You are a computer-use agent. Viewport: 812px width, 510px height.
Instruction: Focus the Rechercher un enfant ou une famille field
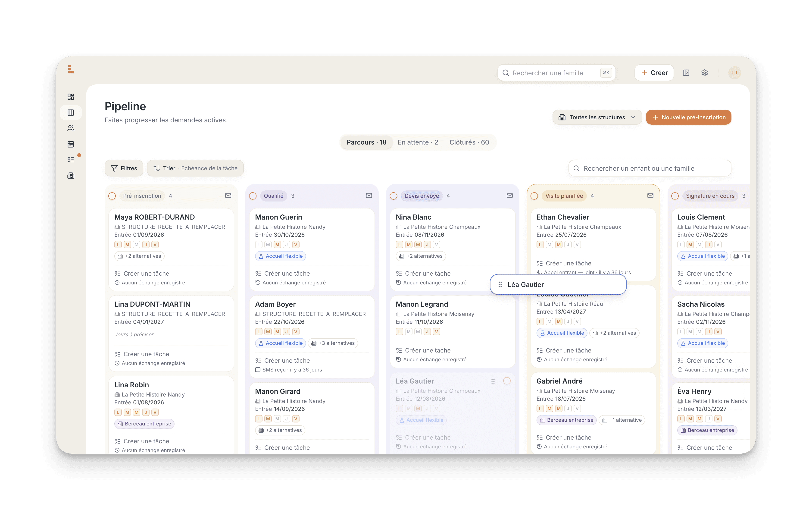click(x=650, y=168)
